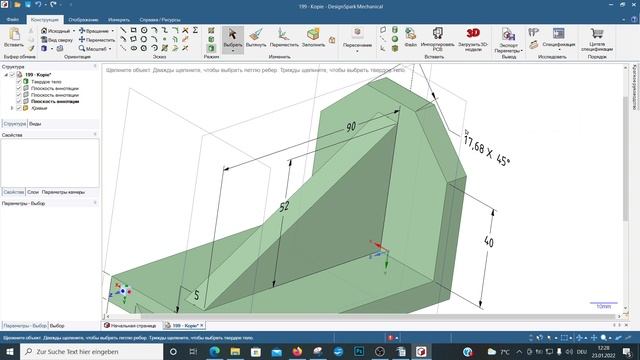Open the Исходный dropdown arrow
The image size is (640, 360).
(x=74, y=31)
